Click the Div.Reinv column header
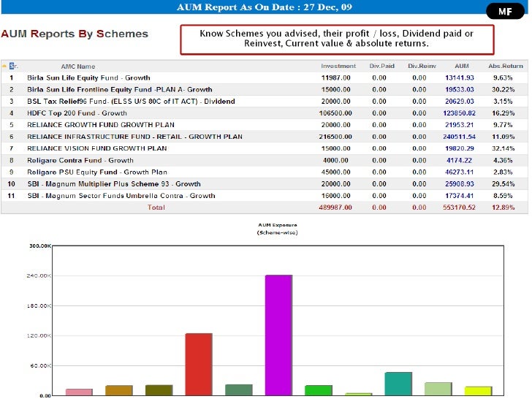Image resolution: width=532 pixels, height=399 pixels. (x=421, y=66)
